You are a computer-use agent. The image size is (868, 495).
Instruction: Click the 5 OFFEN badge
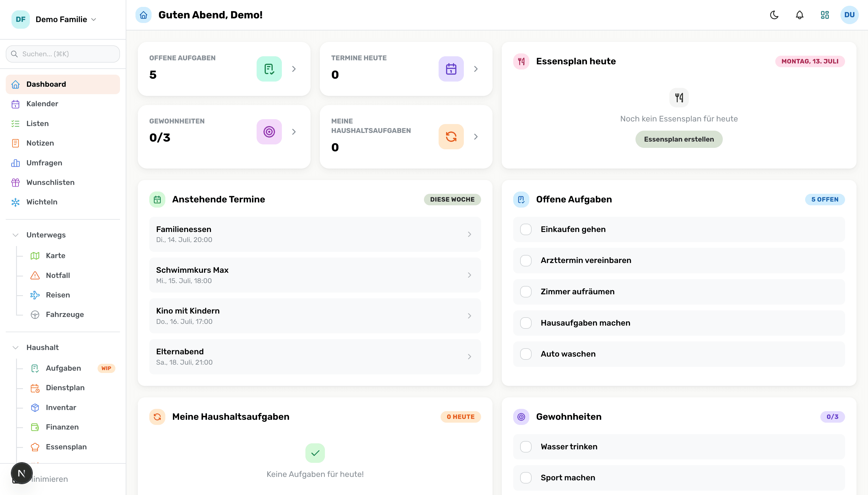point(824,199)
